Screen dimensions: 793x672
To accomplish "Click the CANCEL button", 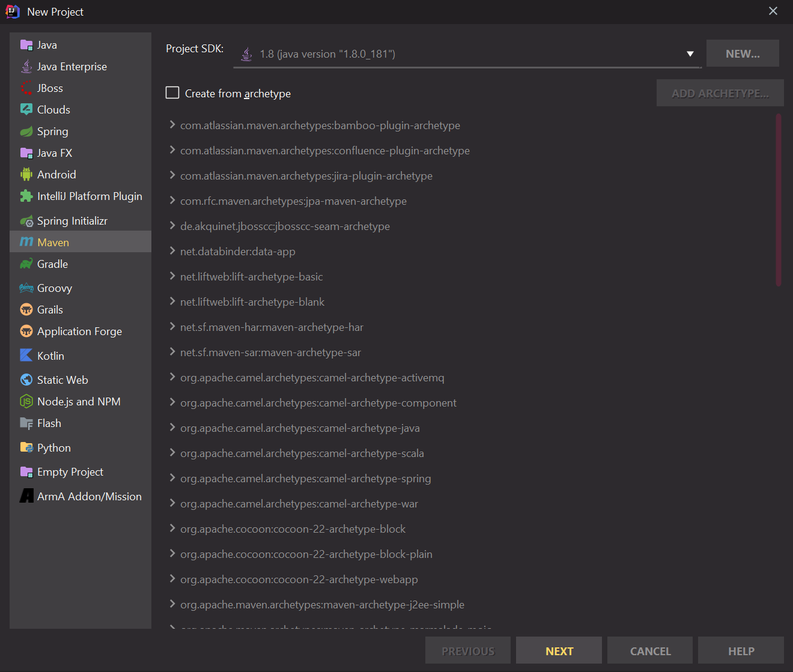I will [650, 650].
